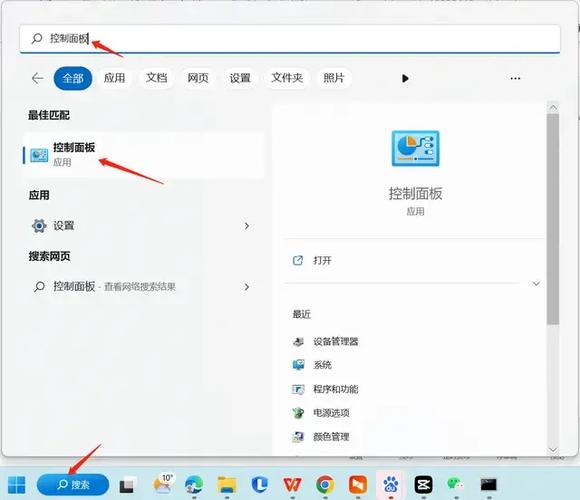Image resolution: width=580 pixels, height=500 pixels.
Task: Click the 搜索 button on the taskbar
Action: (x=73, y=484)
